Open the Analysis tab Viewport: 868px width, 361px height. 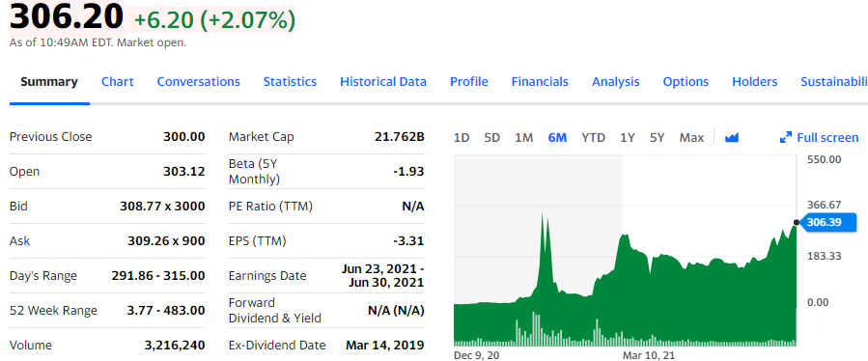(x=616, y=82)
